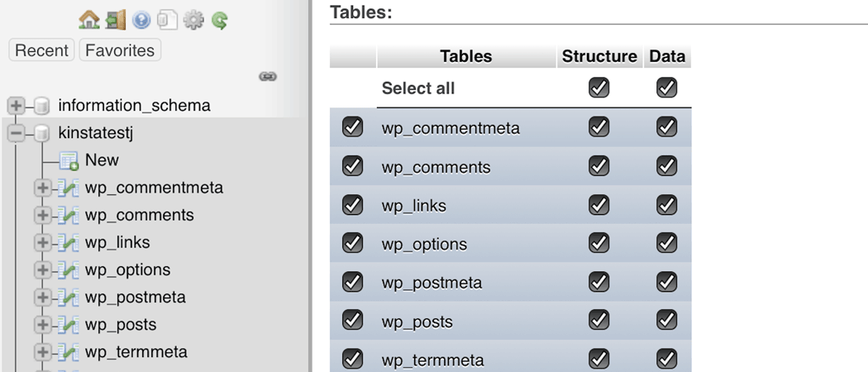
Task: Click the wp_posts table icon in tree
Action: click(69, 325)
